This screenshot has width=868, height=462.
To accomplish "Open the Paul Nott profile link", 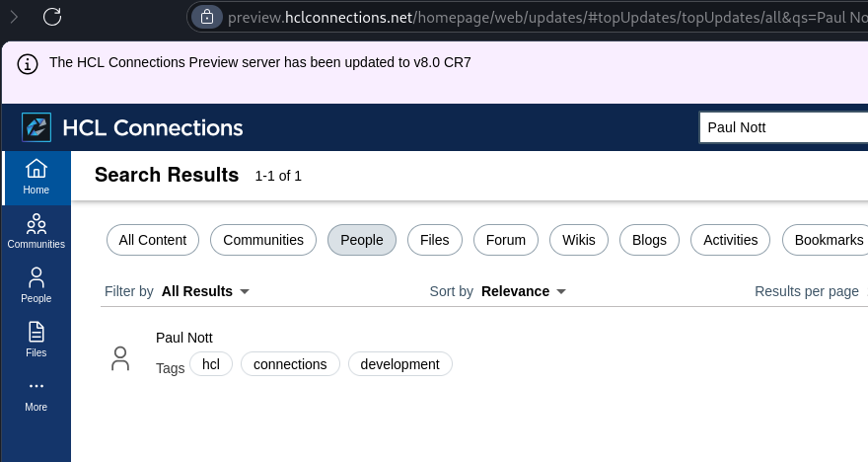I will click(184, 338).
